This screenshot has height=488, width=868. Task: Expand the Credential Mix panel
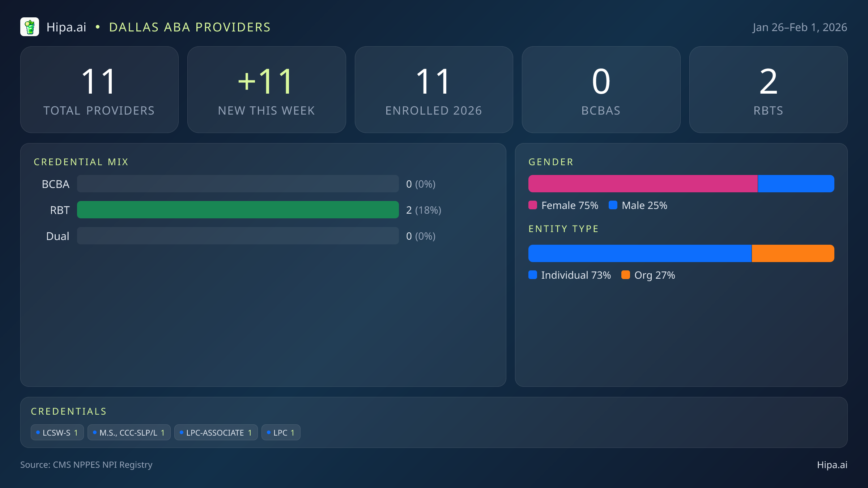point(81,162)
